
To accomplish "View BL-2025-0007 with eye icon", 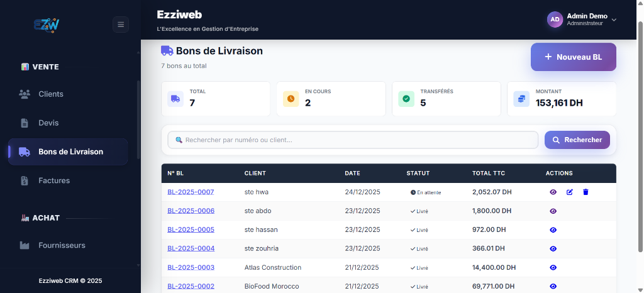I will (x=553, y=192).
